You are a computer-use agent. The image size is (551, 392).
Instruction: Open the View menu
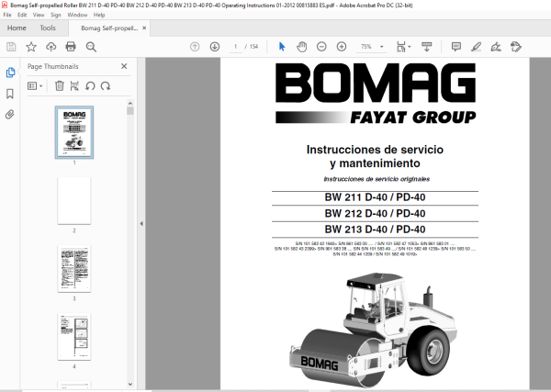39,15
